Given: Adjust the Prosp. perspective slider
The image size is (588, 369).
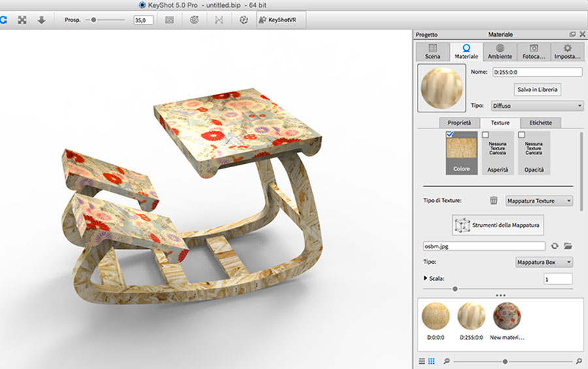Looking at the screenshot, I should point(93,20).
